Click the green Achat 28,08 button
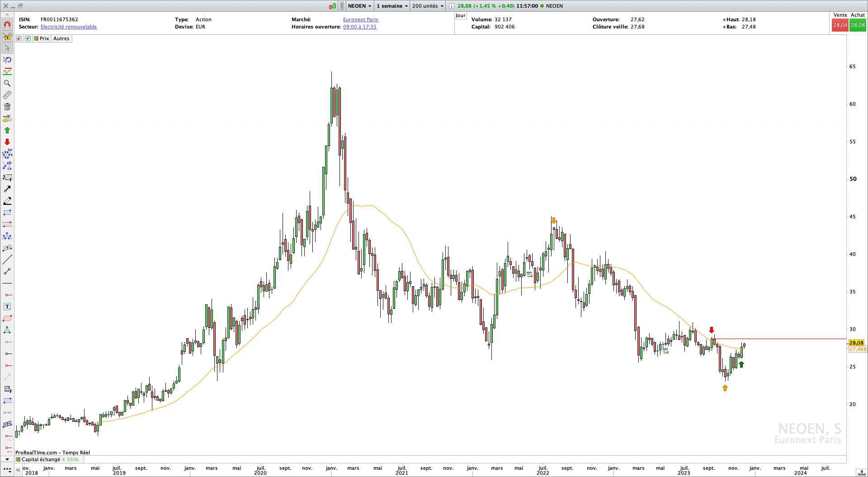This screenshot has height=477, width=868. click(858, 25)
